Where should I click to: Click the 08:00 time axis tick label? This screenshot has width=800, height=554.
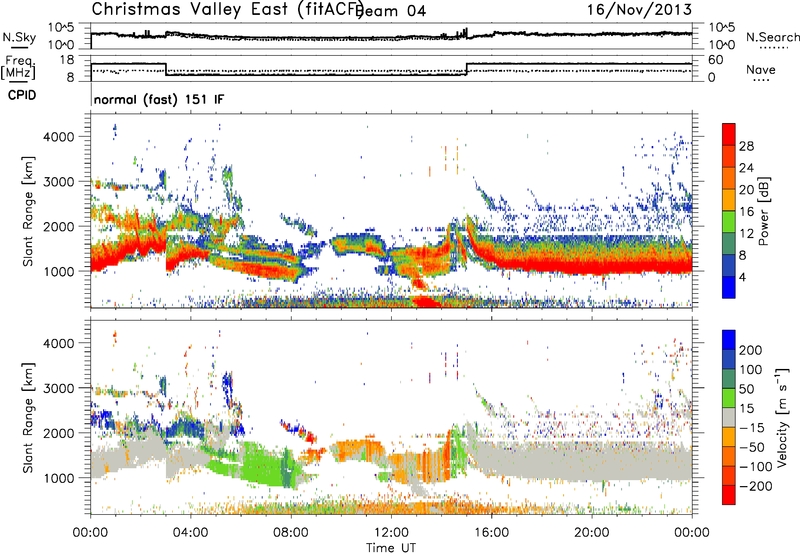coord(291,533)
